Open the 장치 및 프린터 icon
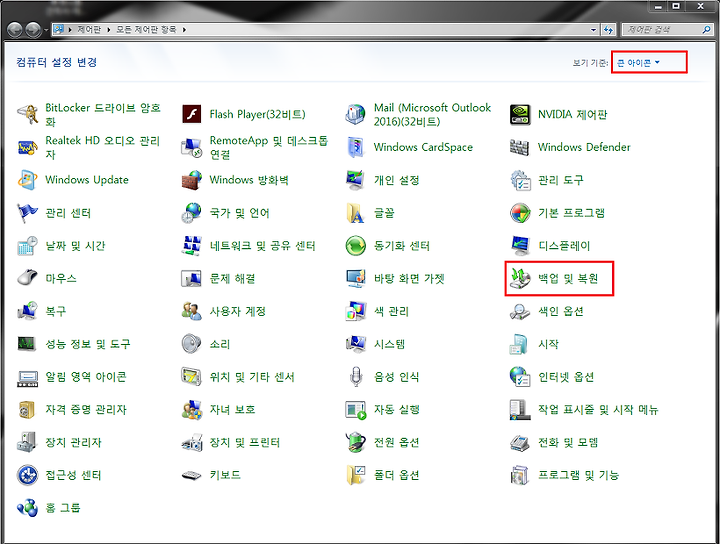The height and width of the screenshot is (544, 720). 191,443
